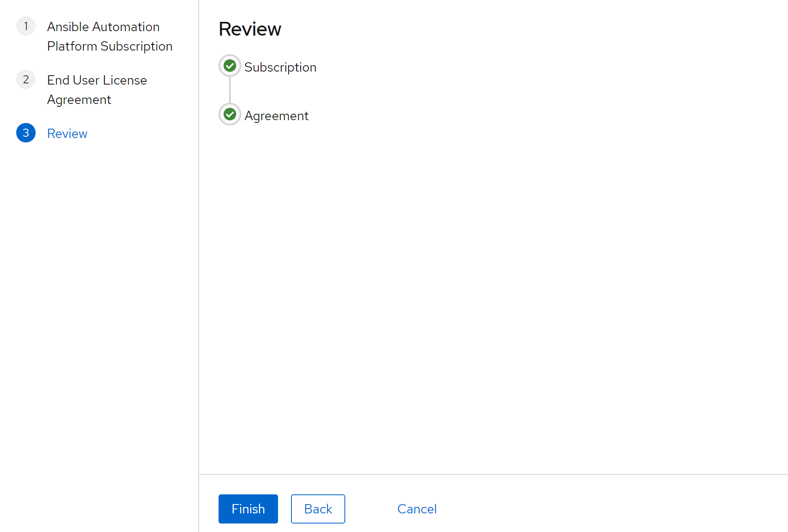Click the Agreement progress step label
The height and width of the screenshot is (532, 788).
[276, 116]
